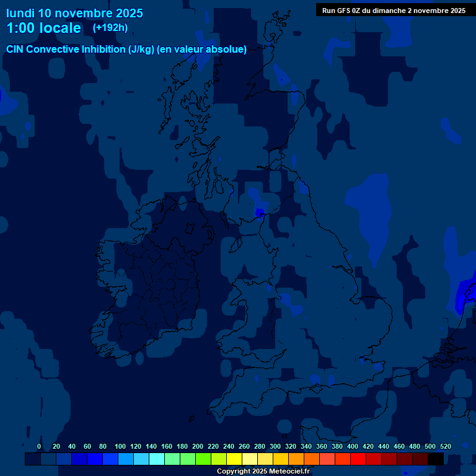The height and width of the screenshot is (476, 476).
Task: Click the legend swatch between 0 and 20
Action: point(48,459)
